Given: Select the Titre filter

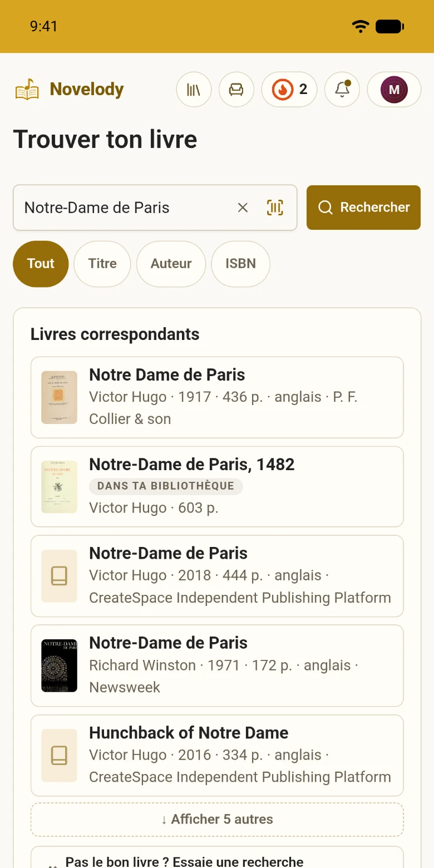Looking at the screenshot, I should 102,264.
